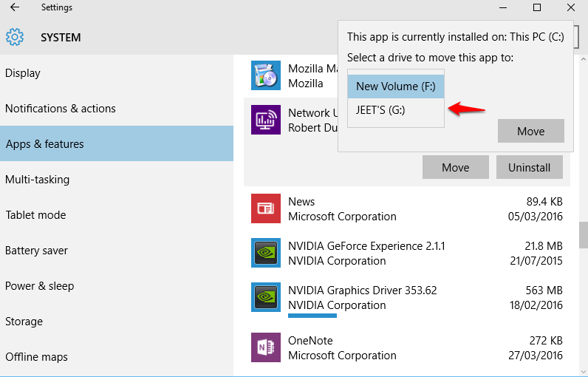Choose JEET'S (G:) drive
The width and height of the screenshot is (588, 377).
point(396,110)
